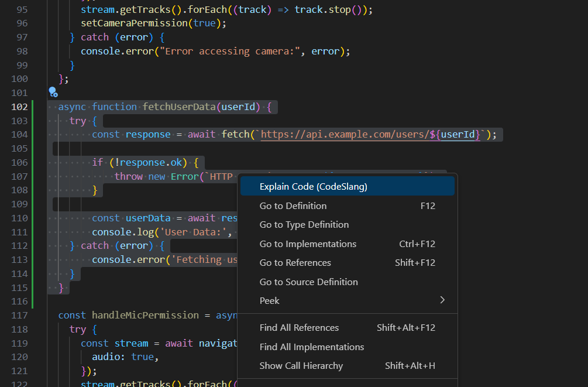This screenshot has height=387, width=588.
Task: Click 'audio: true,' on line 120
Action: tap(126, 357)
